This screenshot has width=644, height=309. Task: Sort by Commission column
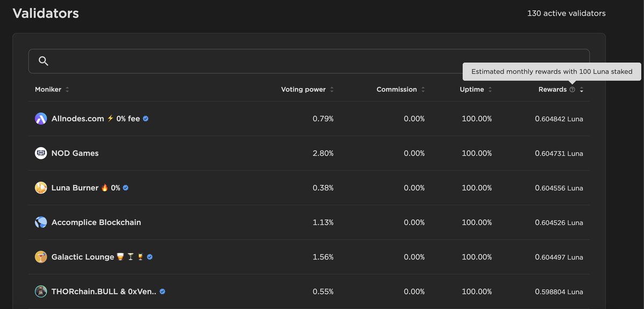(401, 90)
